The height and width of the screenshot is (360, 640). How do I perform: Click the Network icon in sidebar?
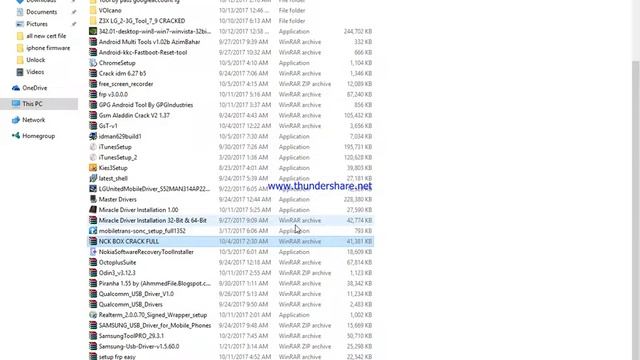coord(16,120)
